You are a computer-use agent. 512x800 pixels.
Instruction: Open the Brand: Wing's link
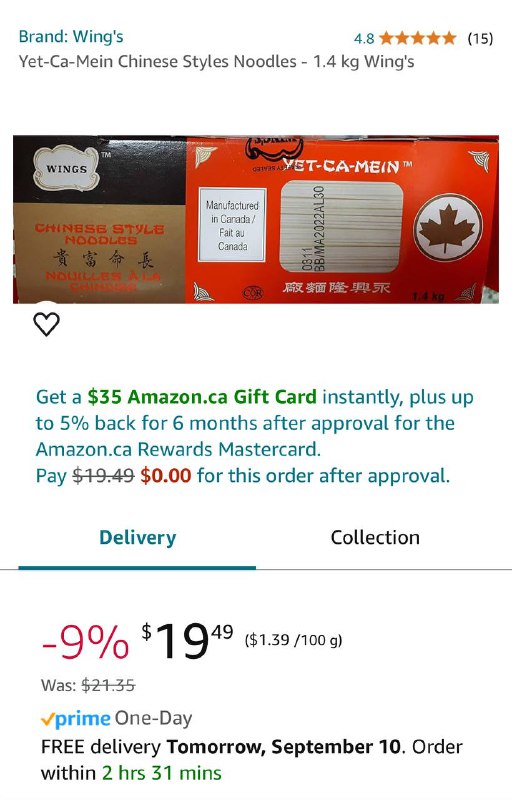(71, 37)
